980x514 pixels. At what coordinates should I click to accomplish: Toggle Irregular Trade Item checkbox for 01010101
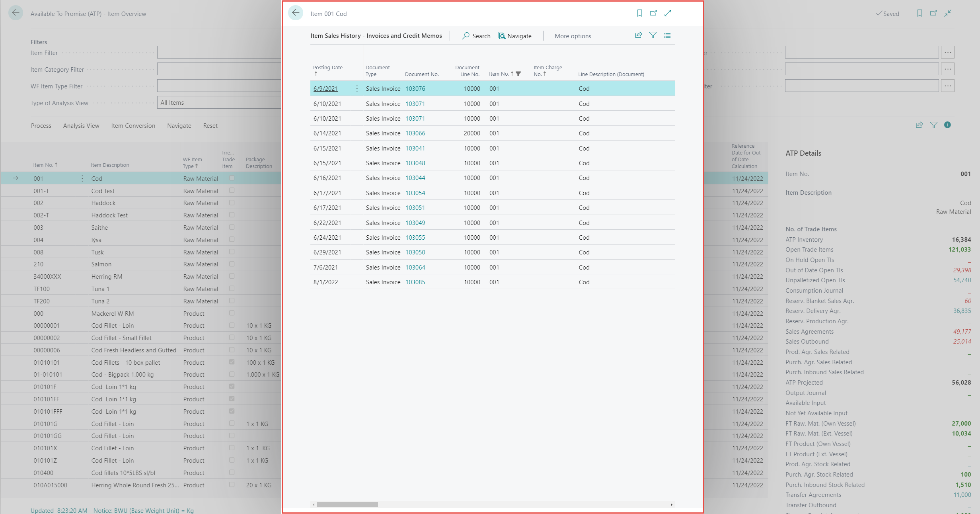(232, 362)
